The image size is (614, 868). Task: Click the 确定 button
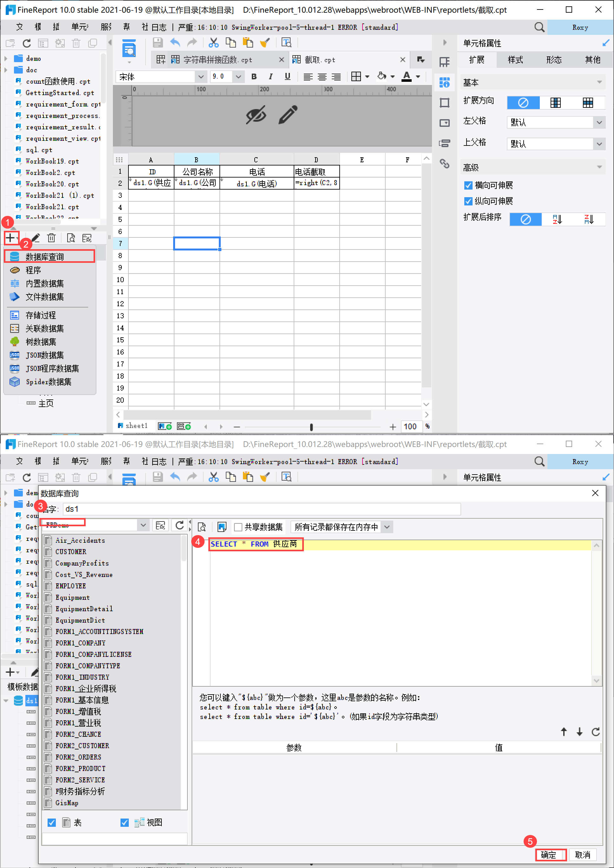[x=551, y=855]
